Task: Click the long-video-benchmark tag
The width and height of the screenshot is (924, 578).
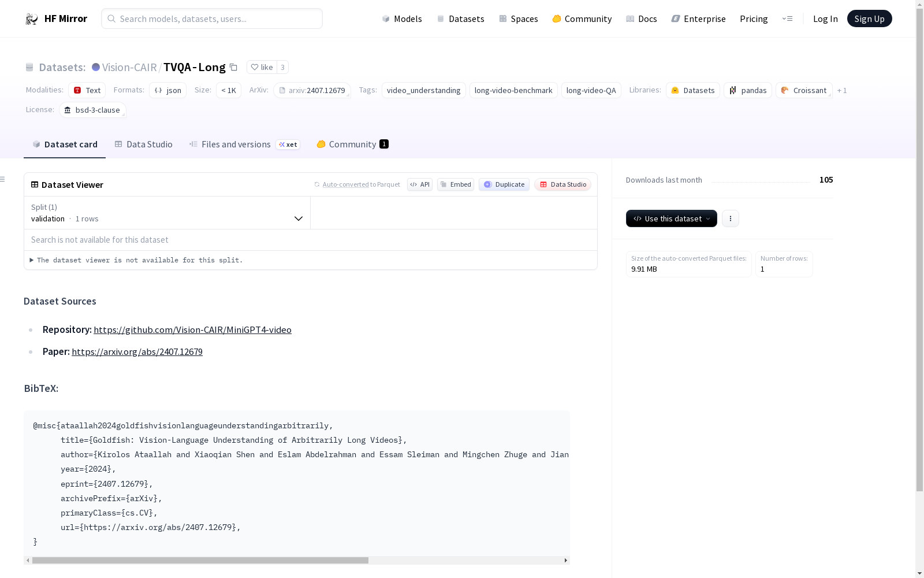Action: [513, 90]
